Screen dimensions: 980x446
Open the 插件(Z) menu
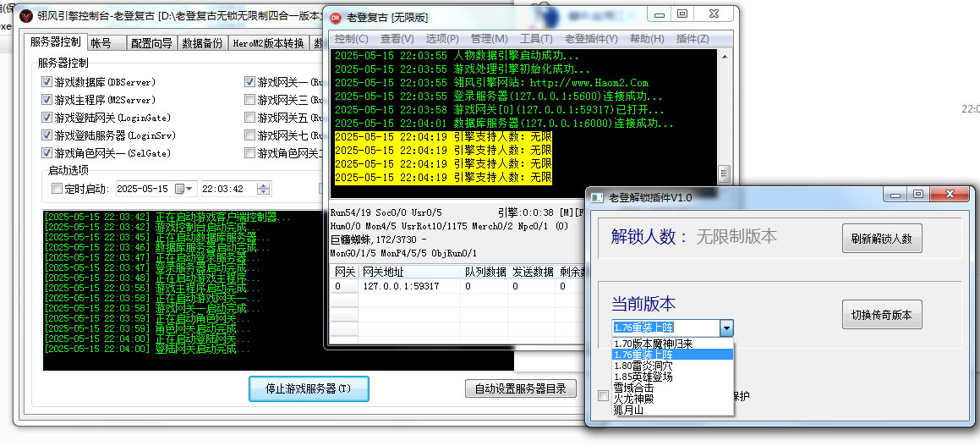pos(693,39)
